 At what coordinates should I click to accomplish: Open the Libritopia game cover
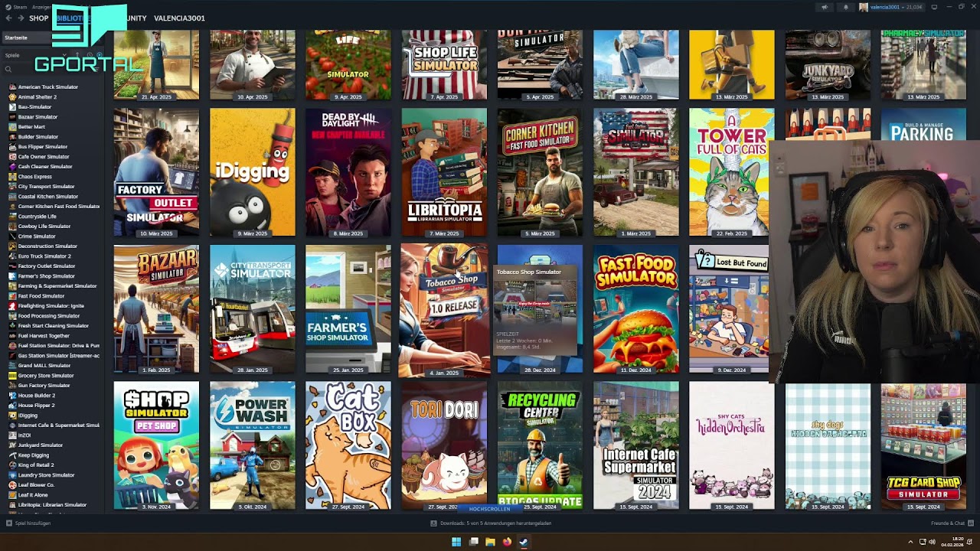444,172
